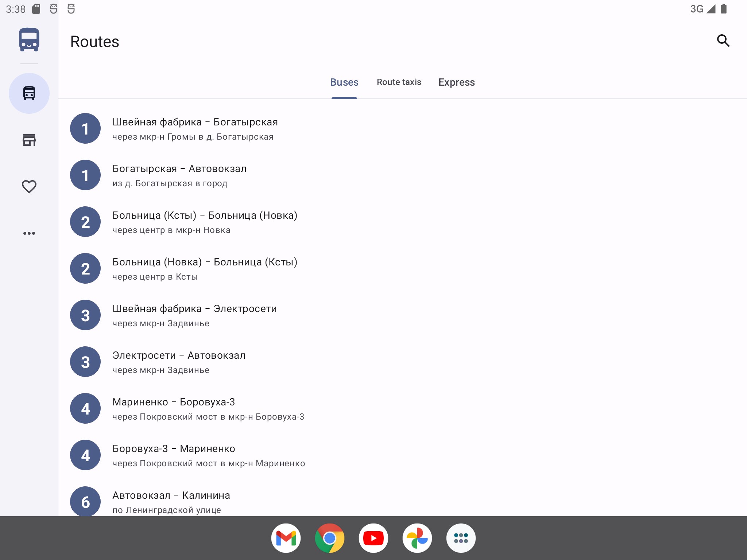Open Google Photos from the dock
Screen dimensions: 747x560
point(417,538)
